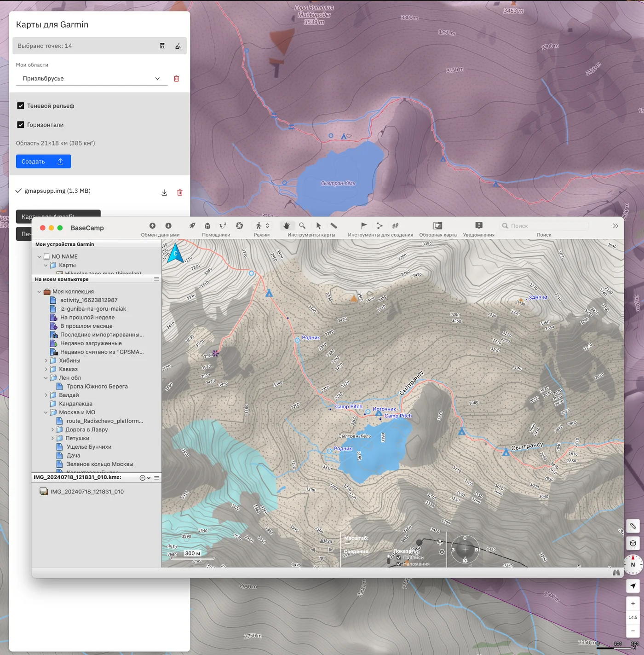
Task: Select the arrow Pointer map tool
Action: [x=318, y=226]
